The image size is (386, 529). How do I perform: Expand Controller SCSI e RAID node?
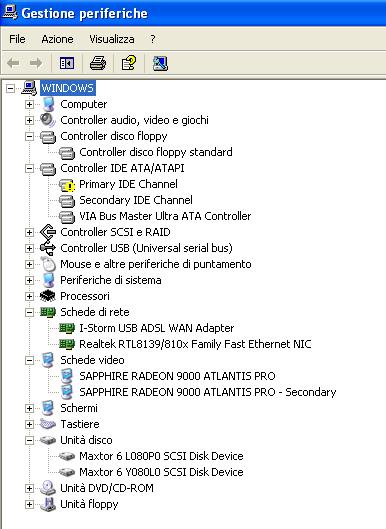pos(29,232)
